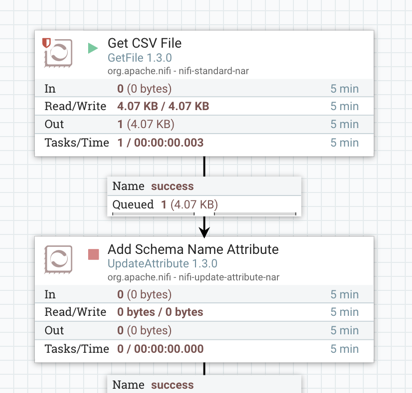The height and width of the screenshot is (393, 412).
Task: Click the GetFile 1.3.0 type label
Action: (140, 58)
